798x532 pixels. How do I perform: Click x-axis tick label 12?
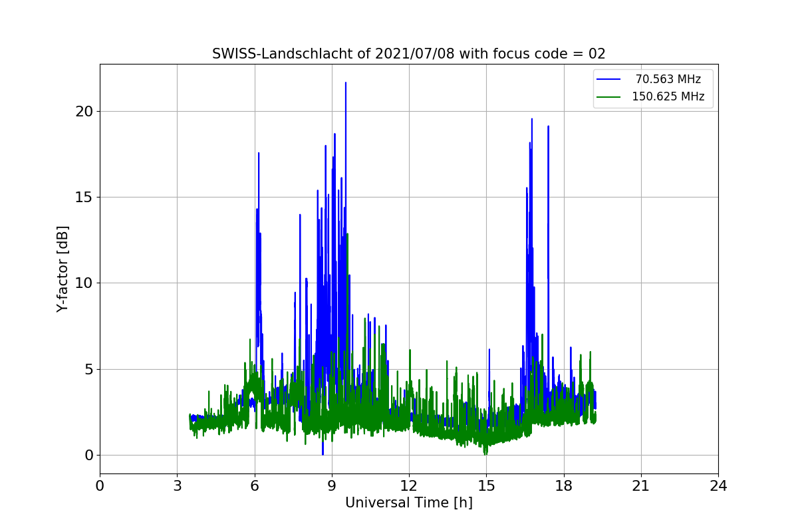coord(409,486)
